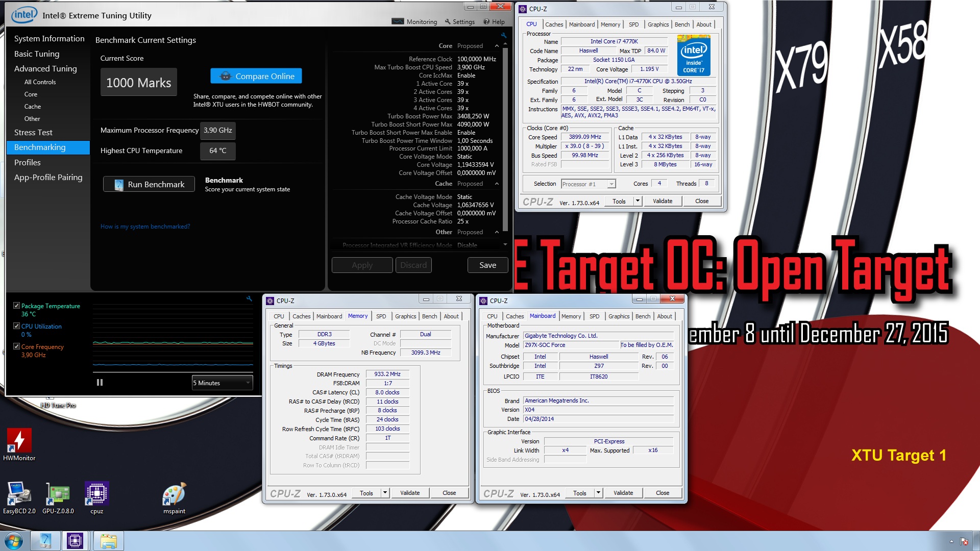Click Max Turbo Boost CPU Speed value

[471, 67]
